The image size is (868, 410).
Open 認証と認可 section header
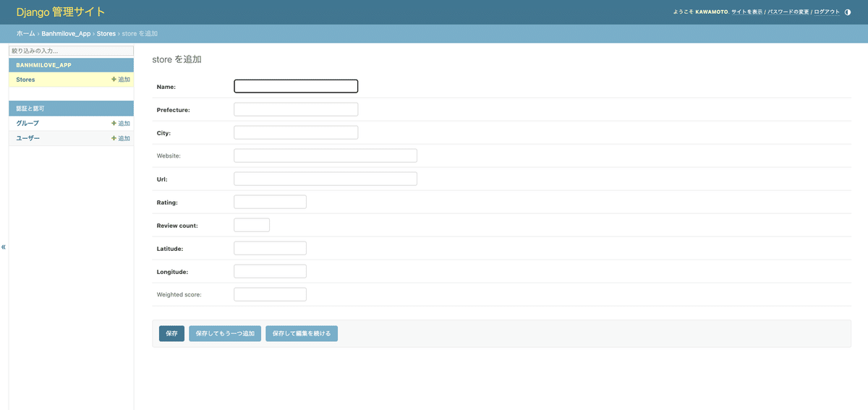pyautogui.click(x=30, y=108)
